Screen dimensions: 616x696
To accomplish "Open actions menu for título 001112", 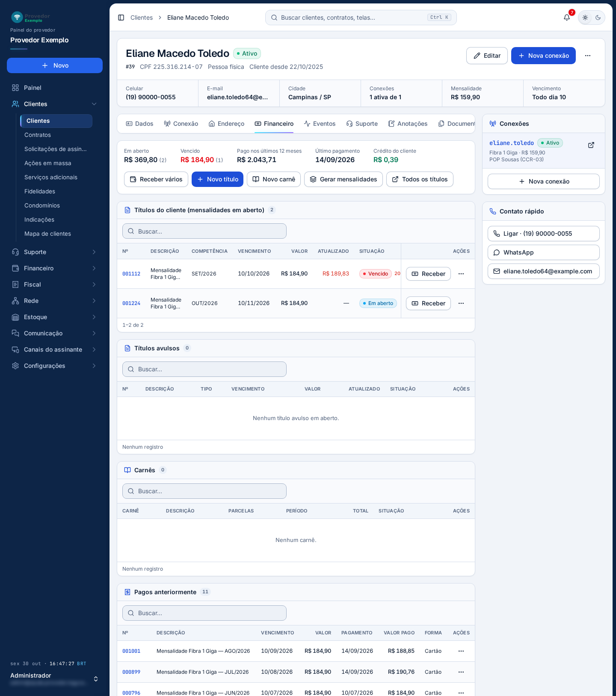I will [461, 274].
